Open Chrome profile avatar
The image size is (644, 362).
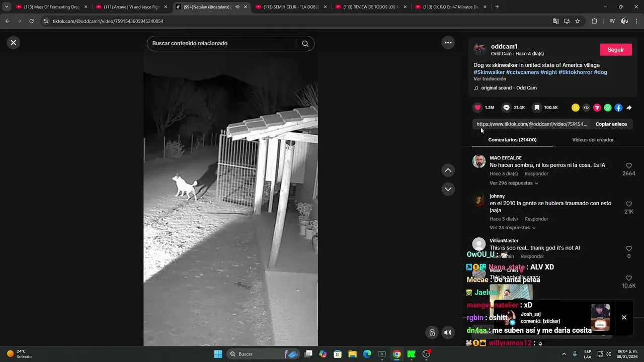point(624,21)
